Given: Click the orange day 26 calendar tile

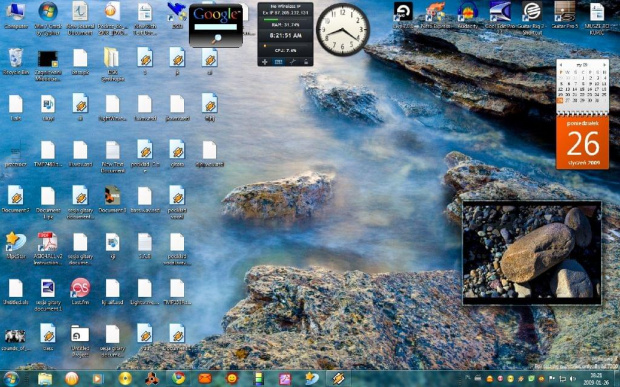Looking at the screenshot, I should (582, 142).
